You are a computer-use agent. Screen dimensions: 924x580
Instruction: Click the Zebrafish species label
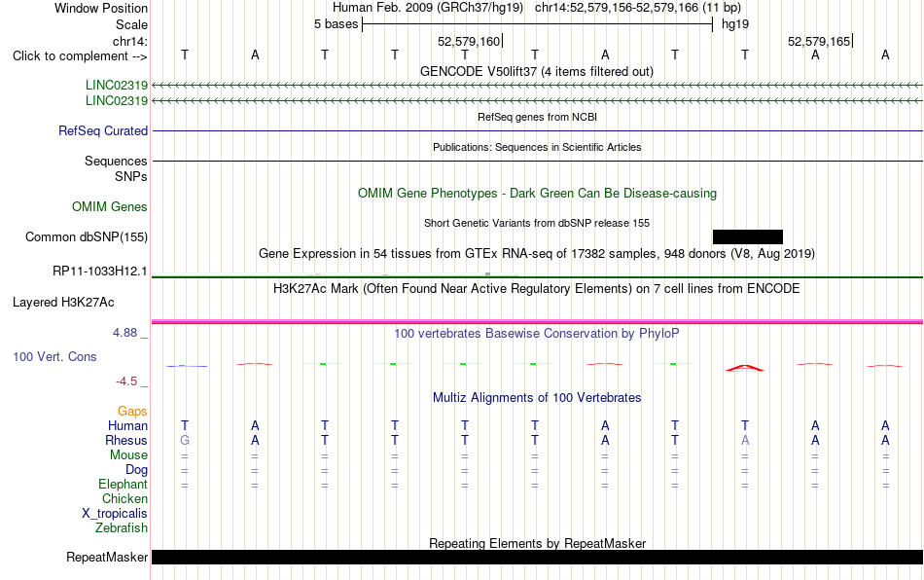122,528
